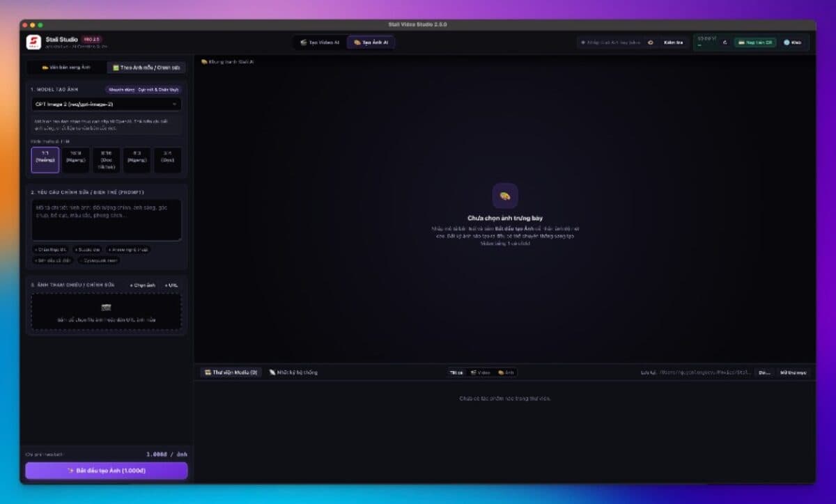Click the Stali Studio logo icon

[x=33, y=42]
